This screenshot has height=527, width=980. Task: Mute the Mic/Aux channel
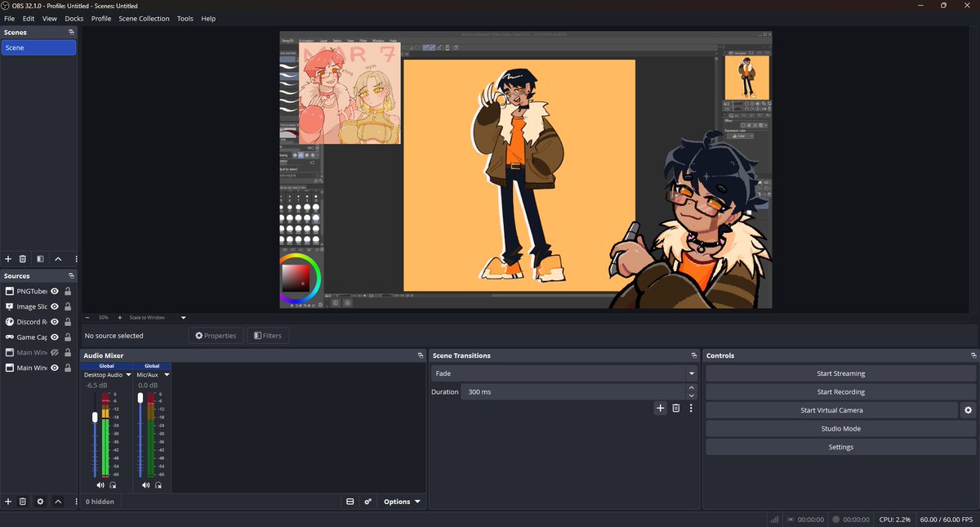click(x=146, y=485)
